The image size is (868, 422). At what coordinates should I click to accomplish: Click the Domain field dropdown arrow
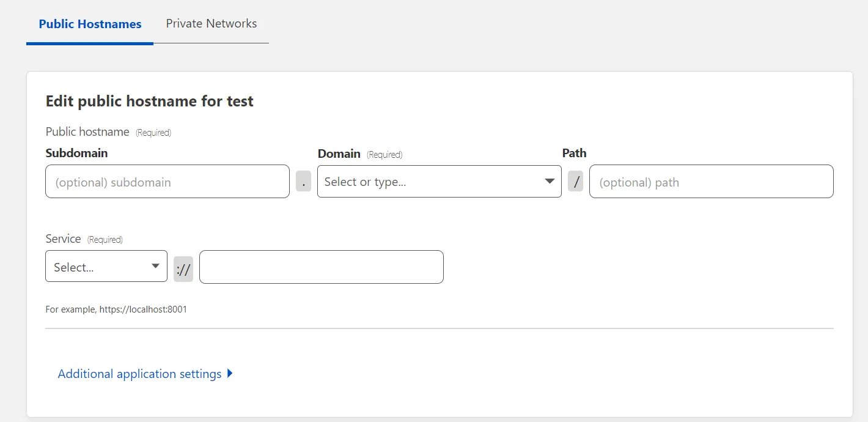tap(549, 181)
